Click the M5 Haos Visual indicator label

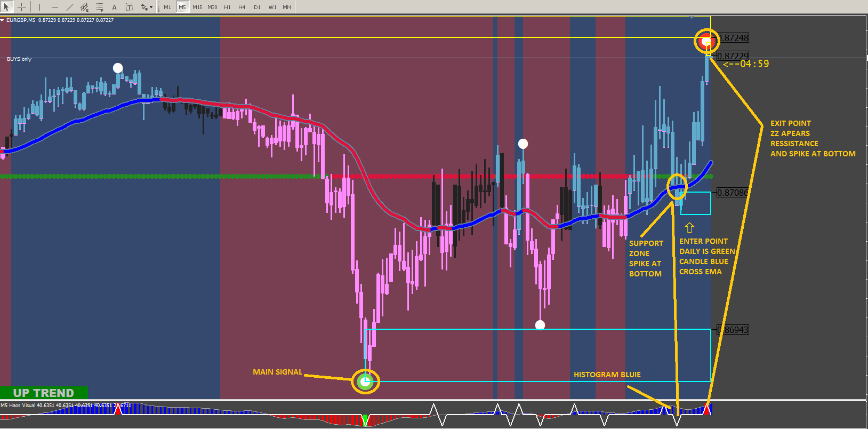pyautogui.click(x=66, y=406)
